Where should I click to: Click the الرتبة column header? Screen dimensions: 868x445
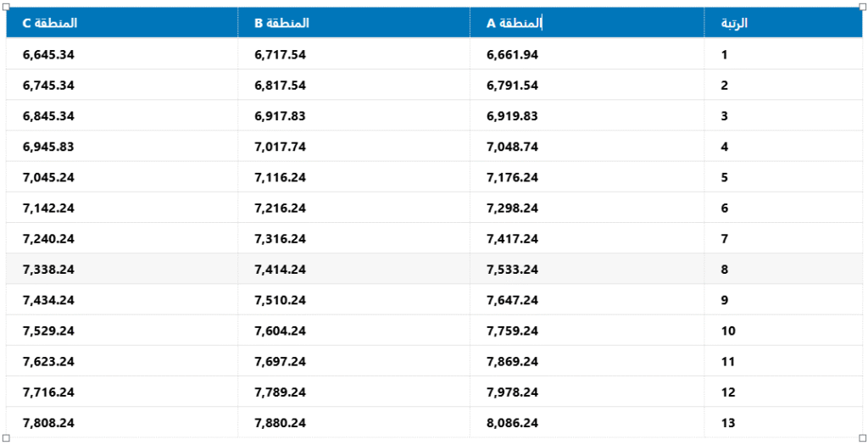(734, 23)
